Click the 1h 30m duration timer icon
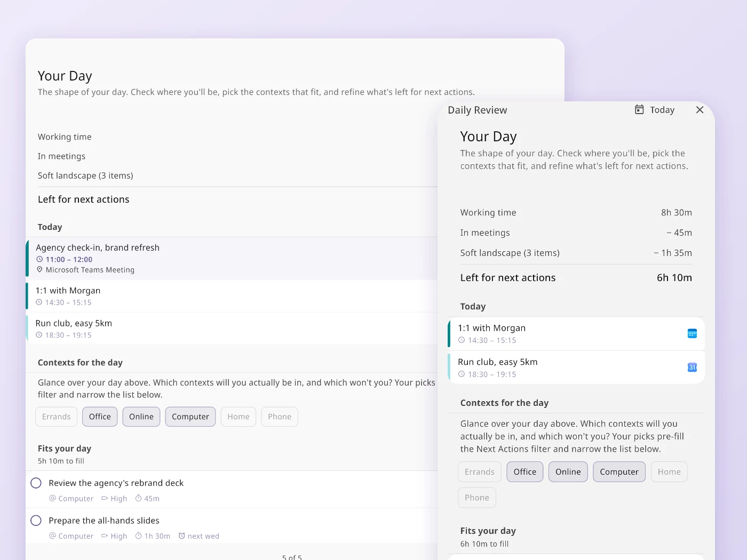Viewport: 747px width, 560px height. click(138, 535)
